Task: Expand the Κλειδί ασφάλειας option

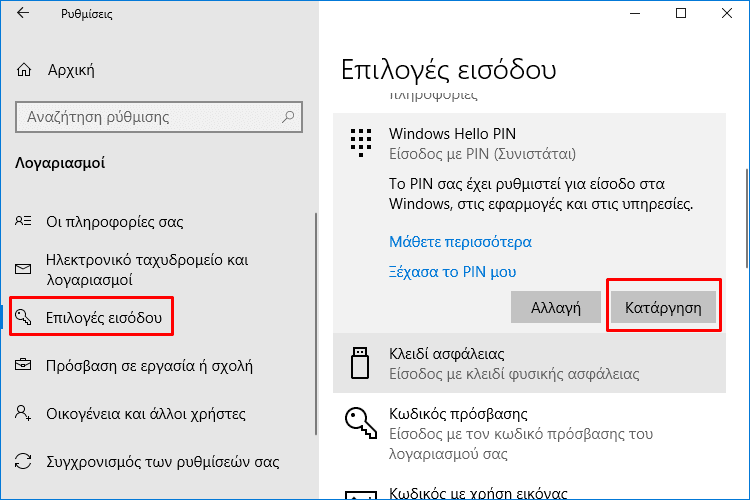Action: point(529,363)
